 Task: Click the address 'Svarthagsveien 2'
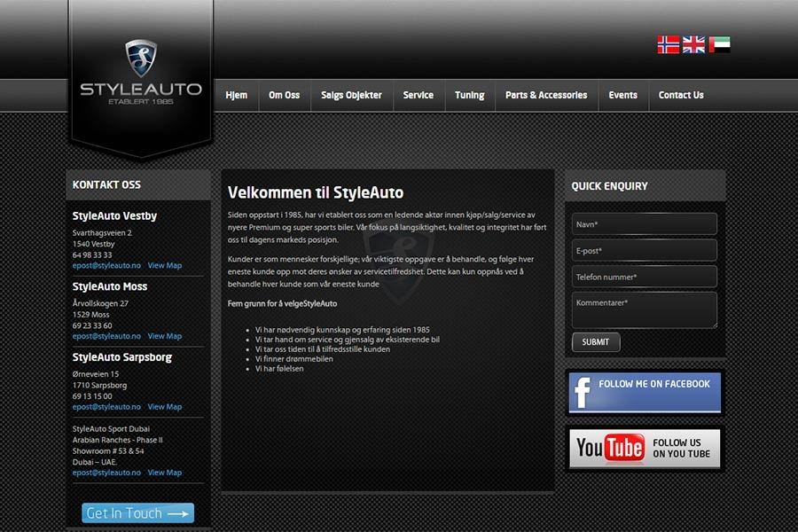[102, 233]
